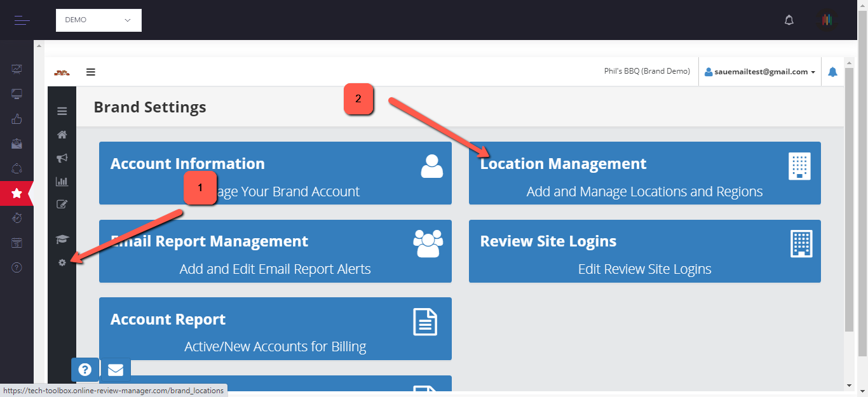Open the Location Management tile

coord(644,173)
